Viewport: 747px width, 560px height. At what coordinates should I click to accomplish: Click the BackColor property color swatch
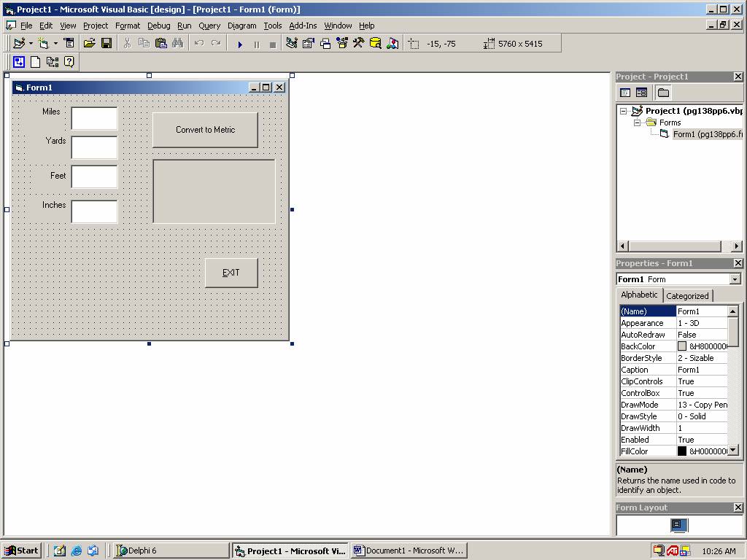(682, 346)
